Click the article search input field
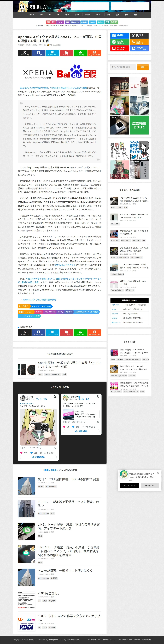The height and width of the screenshot is (644, 164). 123,67
